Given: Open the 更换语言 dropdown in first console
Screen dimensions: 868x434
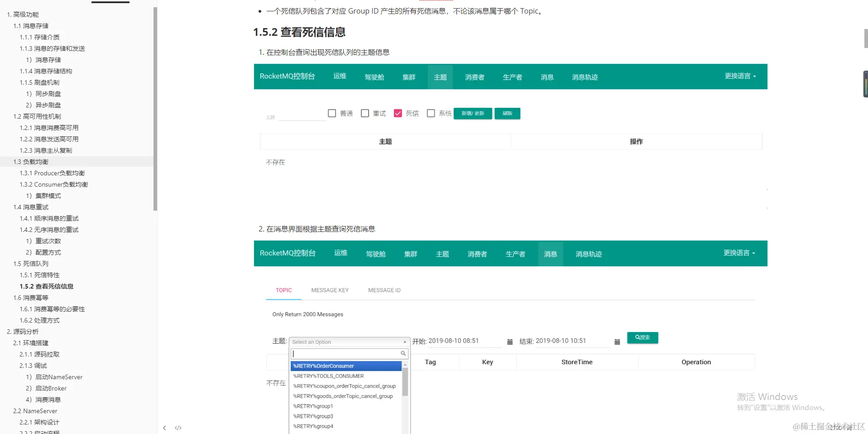Looking at the screenshot, I should click(x=740, y=76).
